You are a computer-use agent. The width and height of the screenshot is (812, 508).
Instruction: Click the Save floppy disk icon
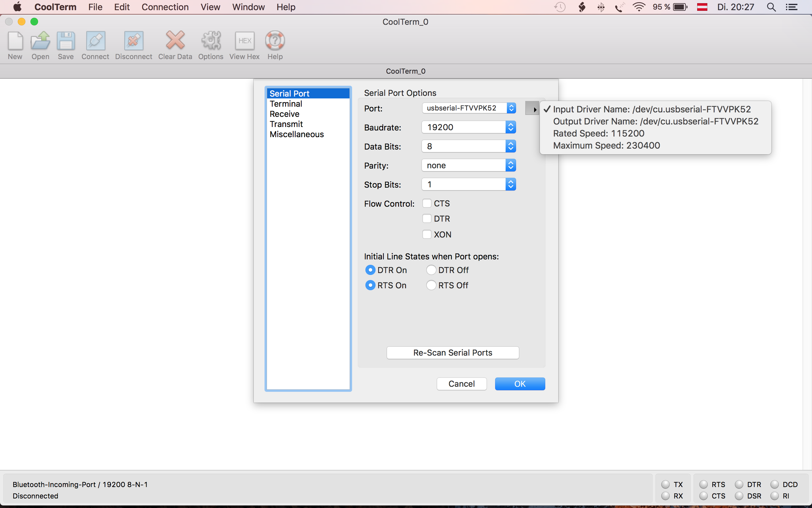pyautogui.click(x=66, y=41)
